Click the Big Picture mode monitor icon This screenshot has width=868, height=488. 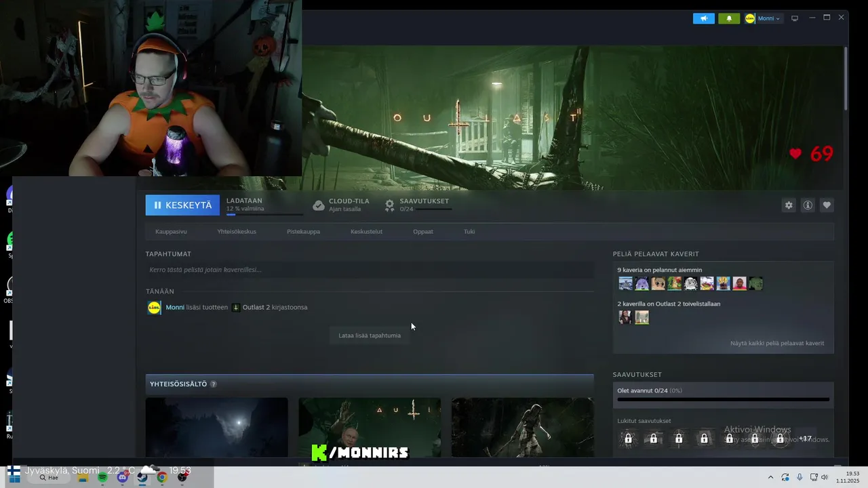click(795, 18)
